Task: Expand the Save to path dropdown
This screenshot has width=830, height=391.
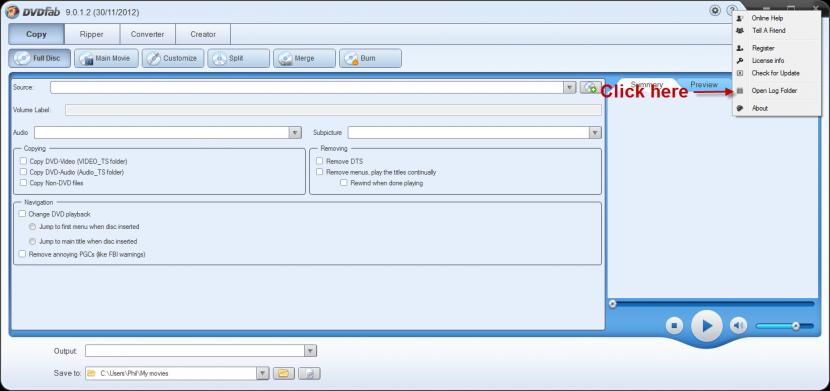Action: (263, 373)
